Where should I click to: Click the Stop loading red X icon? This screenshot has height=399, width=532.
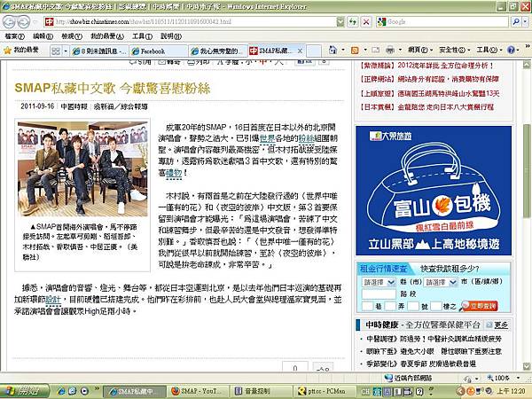[366, 22]
